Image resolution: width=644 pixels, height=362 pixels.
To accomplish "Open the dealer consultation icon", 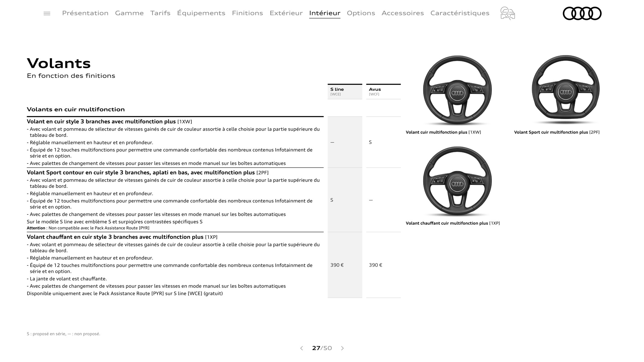I will point(508,13).
